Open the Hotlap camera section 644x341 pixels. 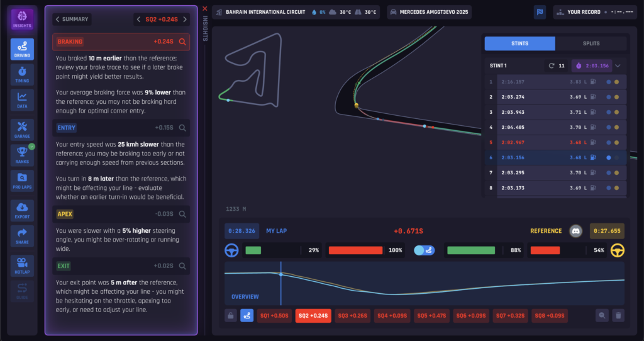pos(22,266)
